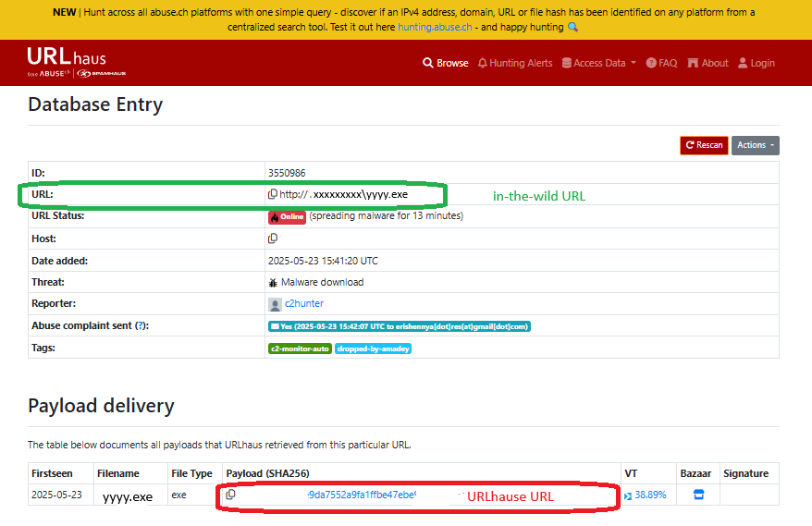812x526 pixels.
Task: Open the c2hunter reporter profile link
Action: (x=304, y=303)
